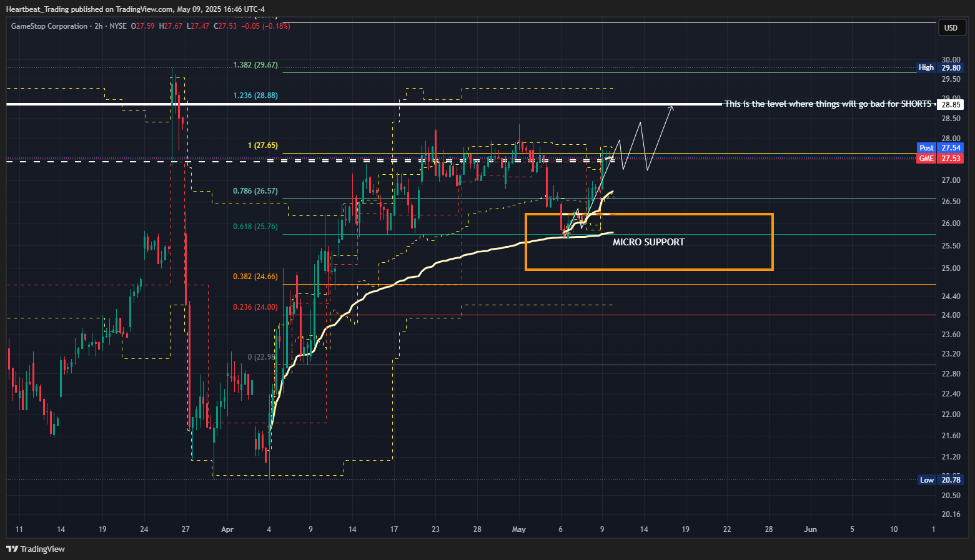Click the Jun label on the time axis
This screenshot has width=975, height=560.
point(810,529)
